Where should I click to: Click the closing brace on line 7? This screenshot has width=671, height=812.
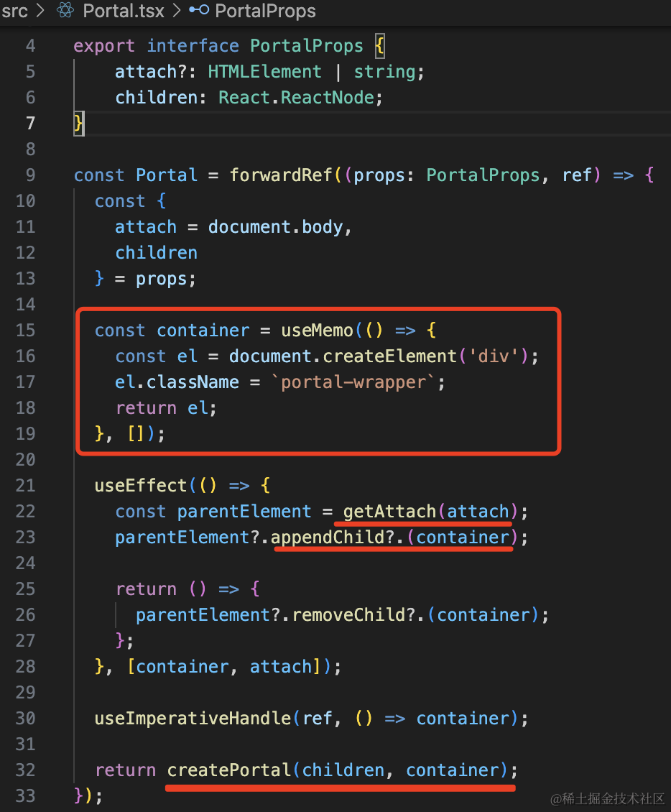click(x=78, y=124)
